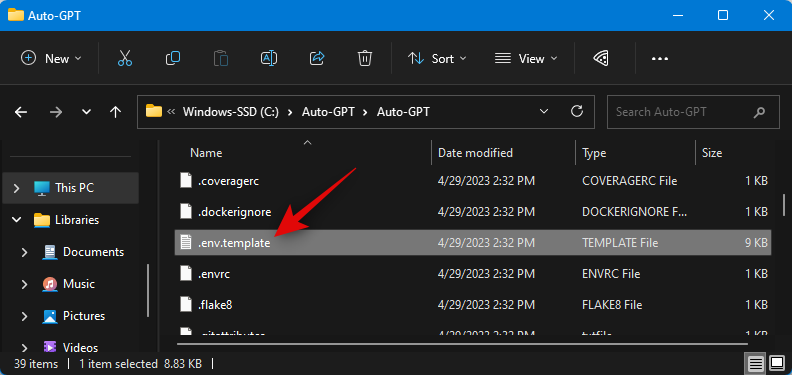Expand the Music tree node
The height and width of the screenshot is (375, 792).
point(24,284)
